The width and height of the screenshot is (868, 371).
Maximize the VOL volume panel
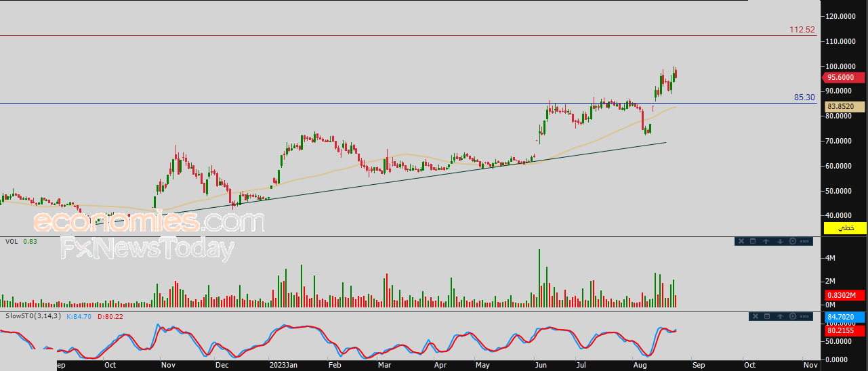point(753,241)
